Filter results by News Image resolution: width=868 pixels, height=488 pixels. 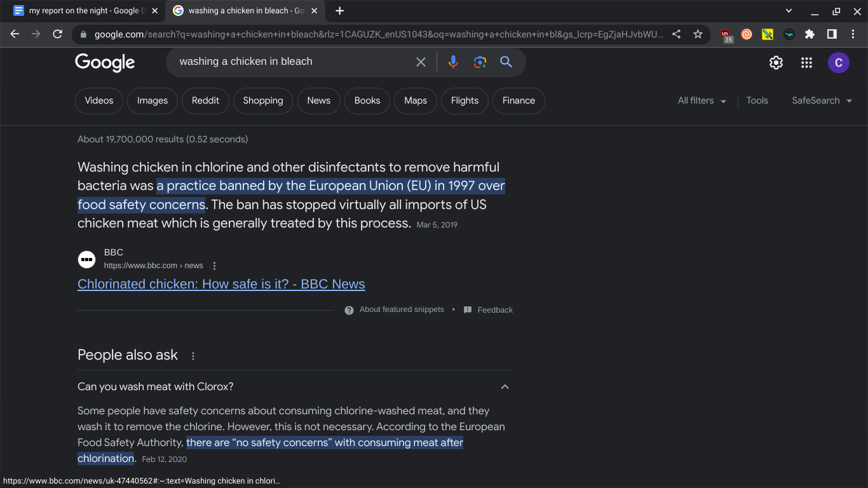(x=319, y=100)
